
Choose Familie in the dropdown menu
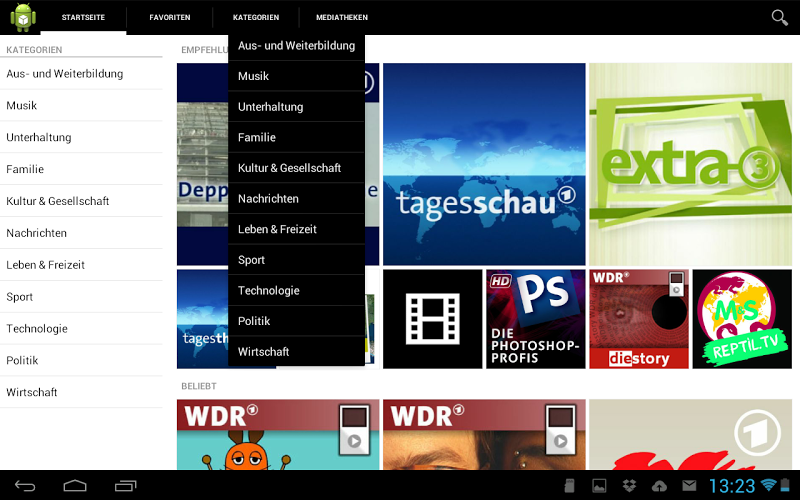[296, 137]
